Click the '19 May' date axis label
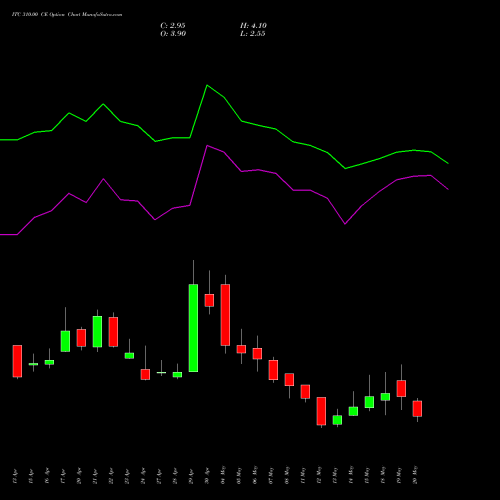This screenshot has width=500, height=500. [400, 475]
